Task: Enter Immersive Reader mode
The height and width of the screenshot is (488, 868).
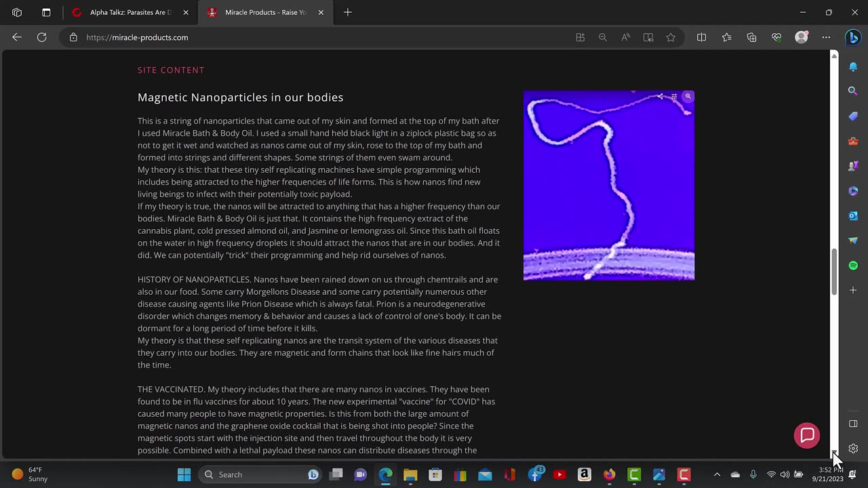Action: (648, 37)
